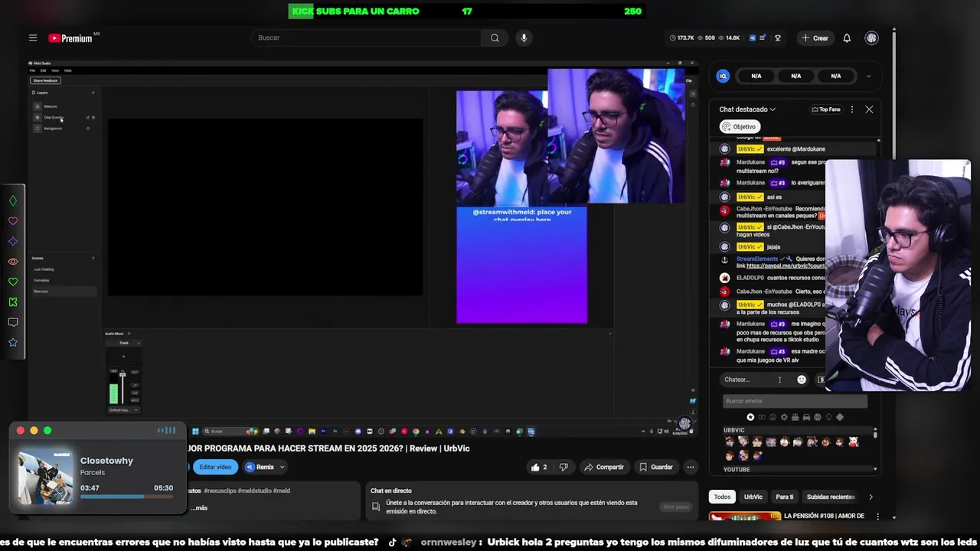Click the Buscar emotis field
Viewport: 980px width, 551px height.
coord(795,401)
